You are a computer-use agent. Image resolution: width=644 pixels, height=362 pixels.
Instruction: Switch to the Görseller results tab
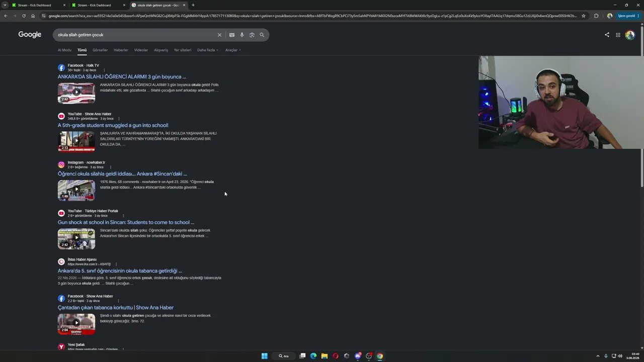pyautogui.click(x=100, y=50)
